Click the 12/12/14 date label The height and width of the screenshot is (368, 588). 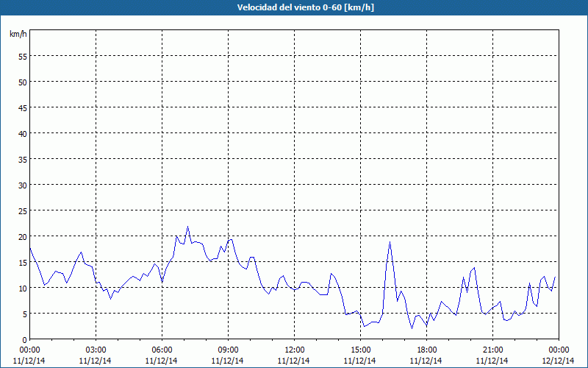point(559,361)
